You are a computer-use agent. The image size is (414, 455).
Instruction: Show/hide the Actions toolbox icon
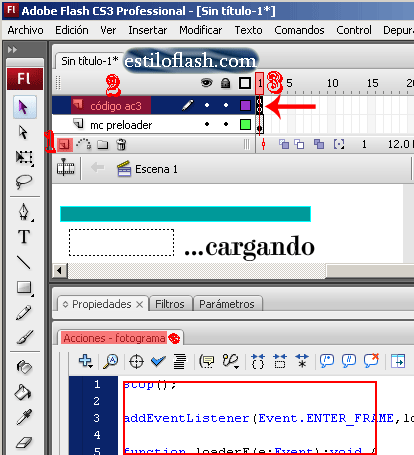398,361
